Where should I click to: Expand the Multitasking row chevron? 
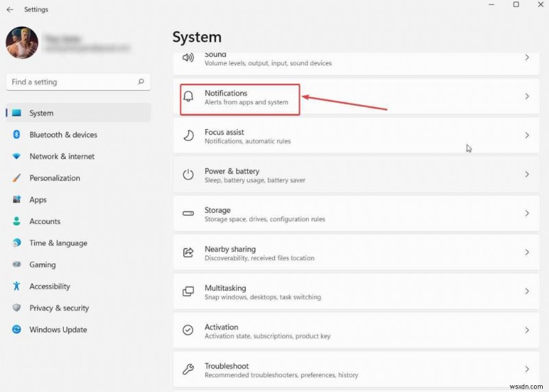coord(527,291)
